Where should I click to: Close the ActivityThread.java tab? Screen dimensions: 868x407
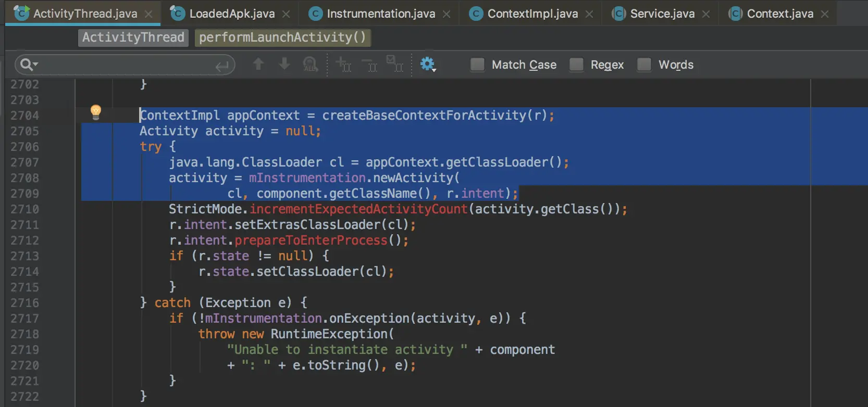(148, 14)
